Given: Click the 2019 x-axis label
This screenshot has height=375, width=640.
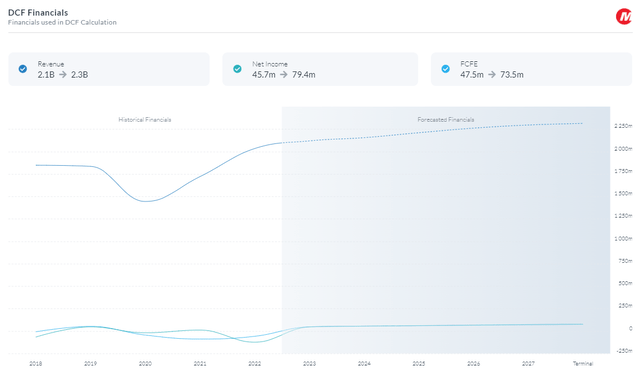Looking at the screenshot, I should pyautogui.click(x=90, y=364).
